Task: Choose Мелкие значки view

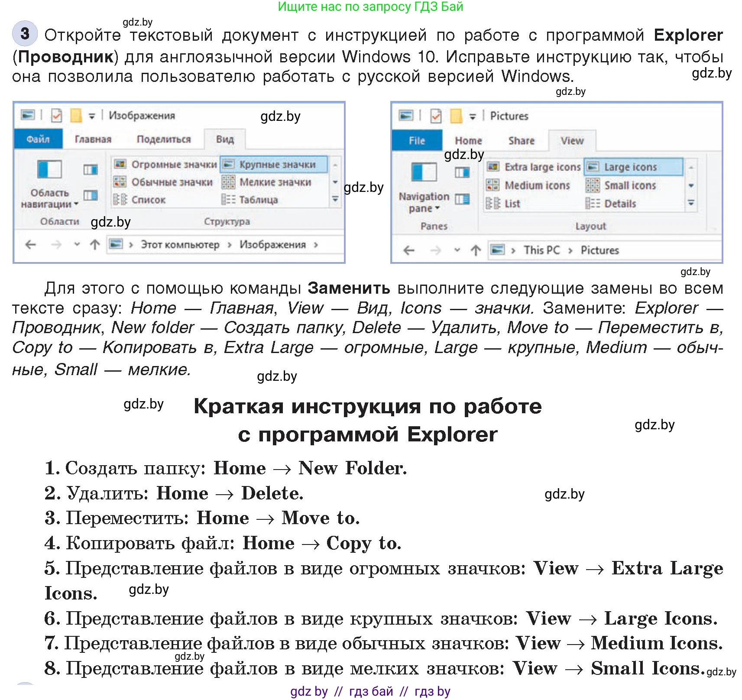Action: tap(268, 182)
